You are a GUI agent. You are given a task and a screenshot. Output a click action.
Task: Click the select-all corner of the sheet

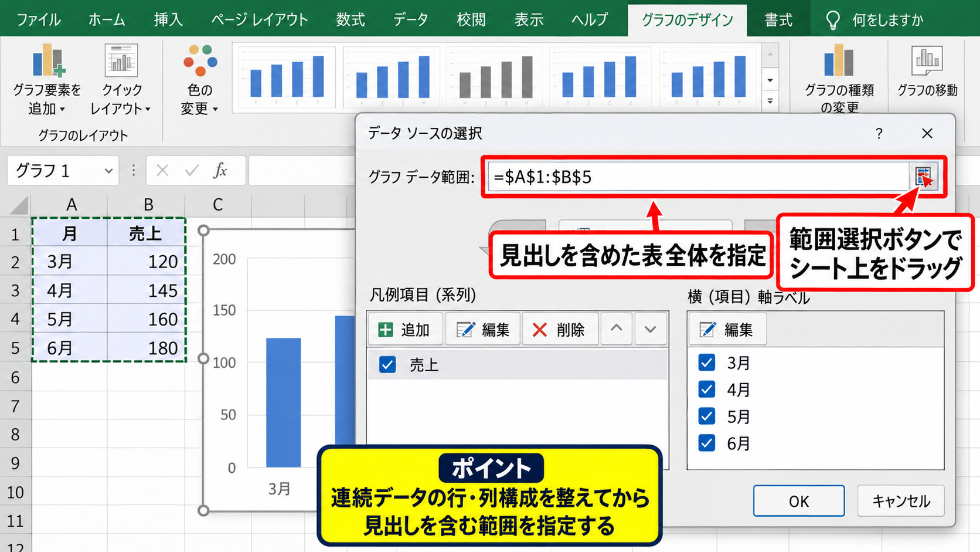coord(19,205)
